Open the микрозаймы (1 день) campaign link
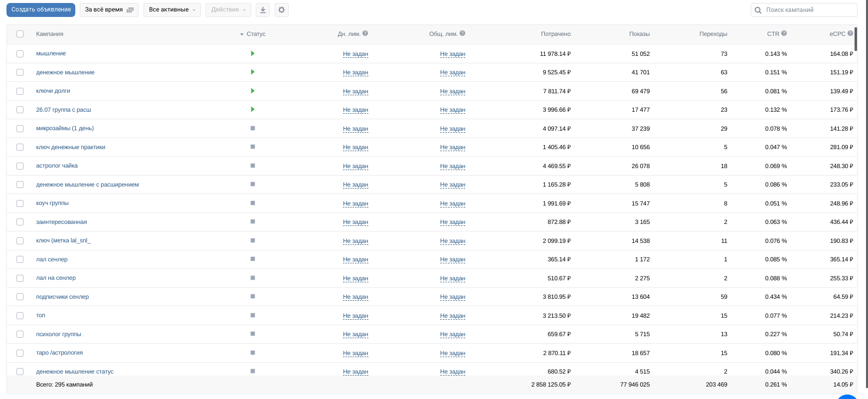Image resolution: width=868 pixels, height=399 pixels. 65,128
